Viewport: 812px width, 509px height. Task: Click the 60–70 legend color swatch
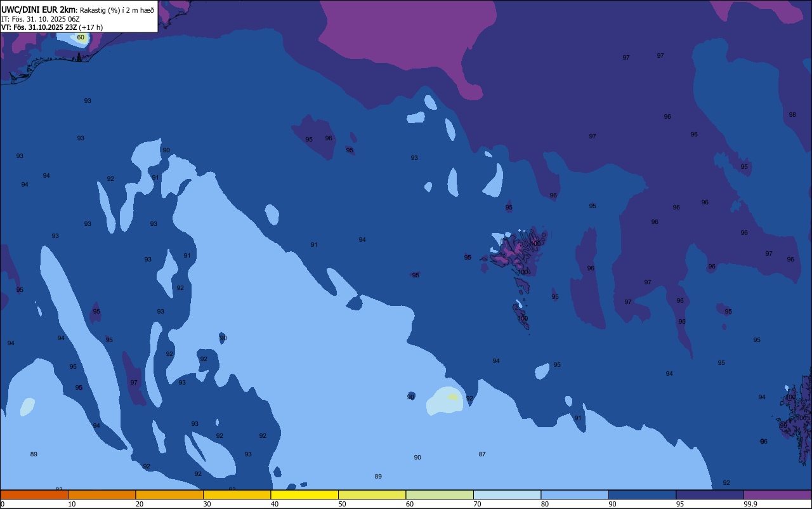coord(440,494)
